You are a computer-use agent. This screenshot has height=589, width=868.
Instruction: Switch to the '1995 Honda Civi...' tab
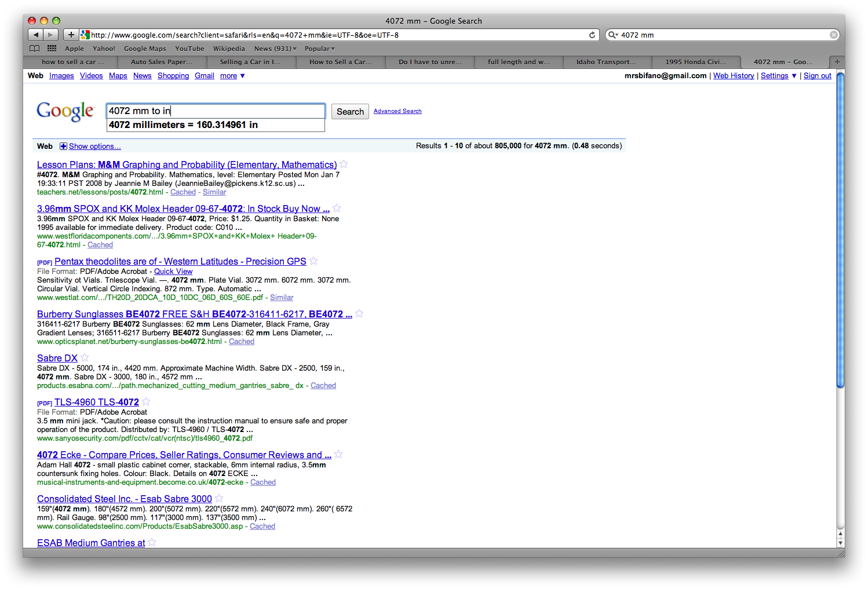click(x=696, y=62)
